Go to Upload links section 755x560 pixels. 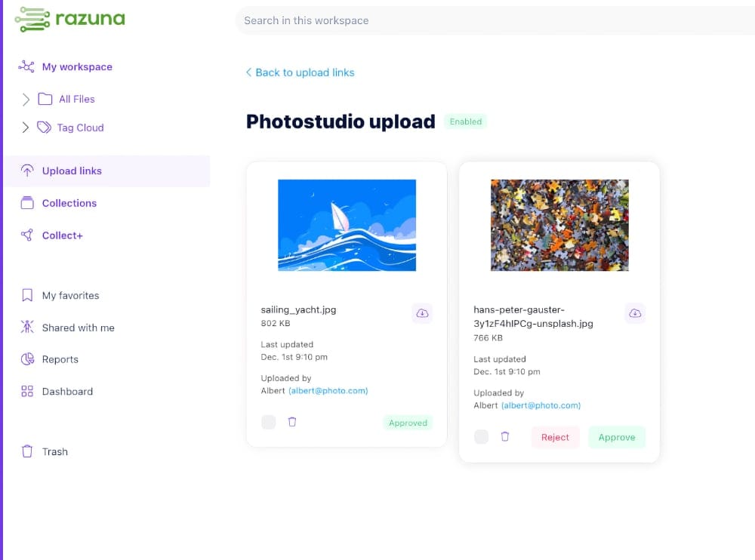point(108,171)
